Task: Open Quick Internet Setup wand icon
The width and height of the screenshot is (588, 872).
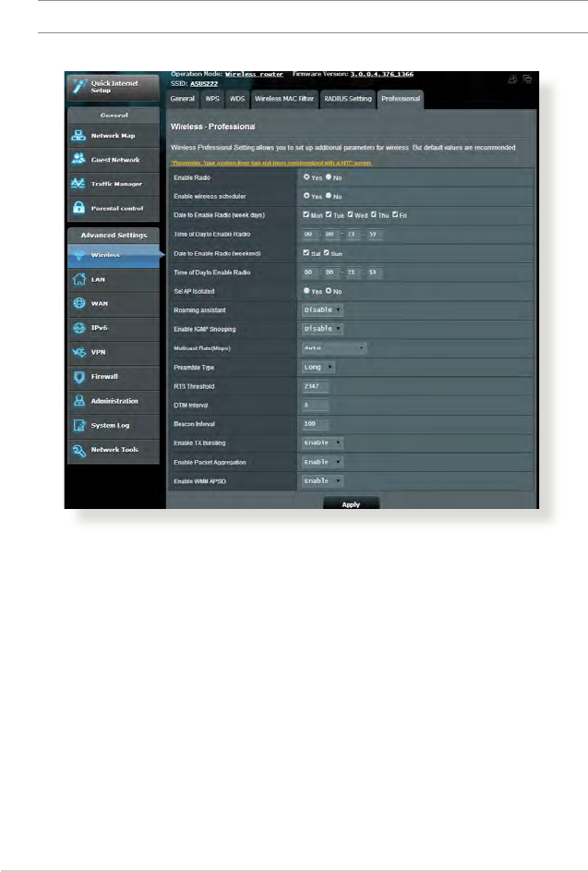Action: [x=80, y=86]
